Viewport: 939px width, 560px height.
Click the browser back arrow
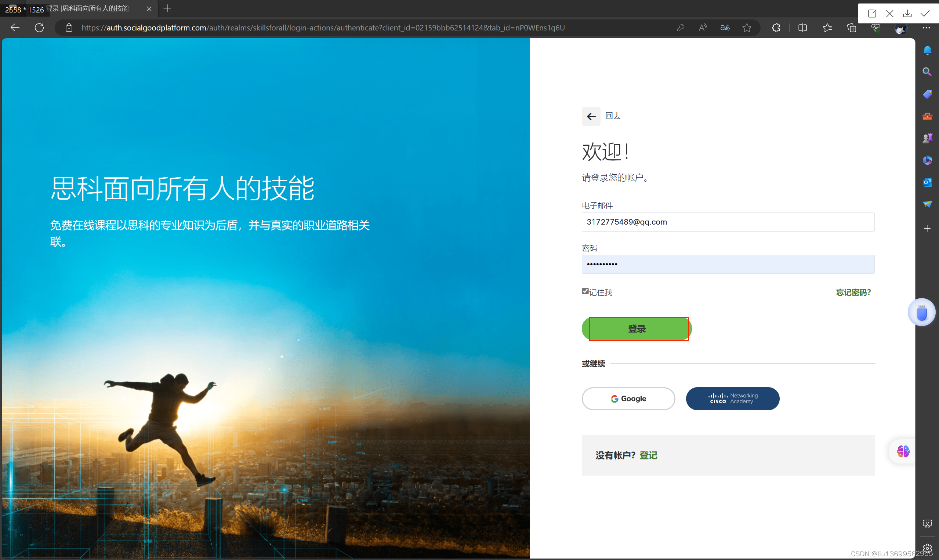(15, 28)
